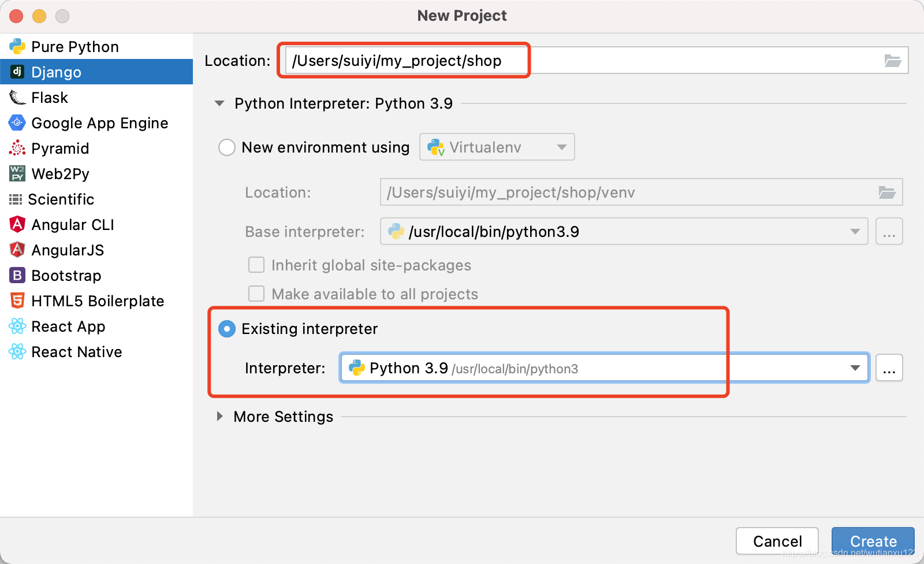Open the Virtualenv environment type dropdown
The image size is (924, 564).
(x=497, y=147)
